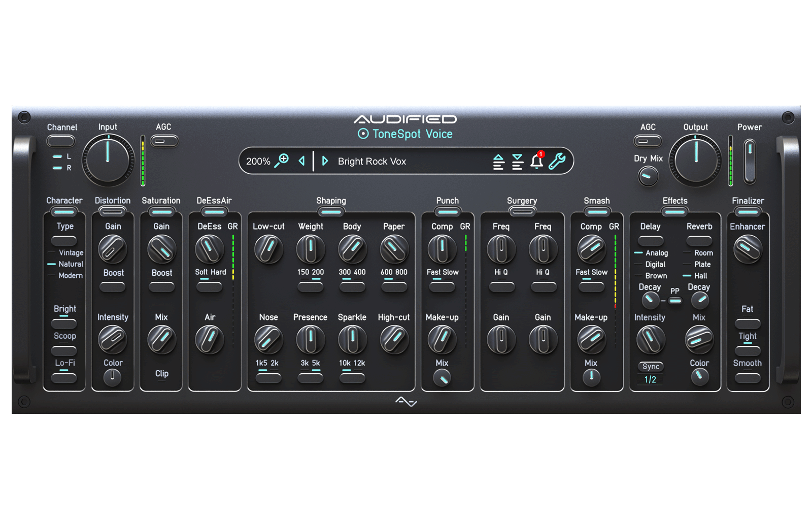Image resolution: width=812 pixels, height=519 pixels.
Task: Click the Sync 1/2 value field
Action: 650,379
